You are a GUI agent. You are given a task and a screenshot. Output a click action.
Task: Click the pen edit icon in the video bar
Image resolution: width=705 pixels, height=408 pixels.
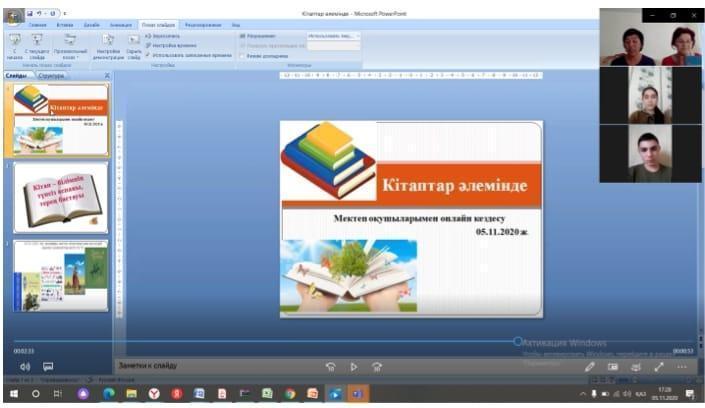coord(590,367)
